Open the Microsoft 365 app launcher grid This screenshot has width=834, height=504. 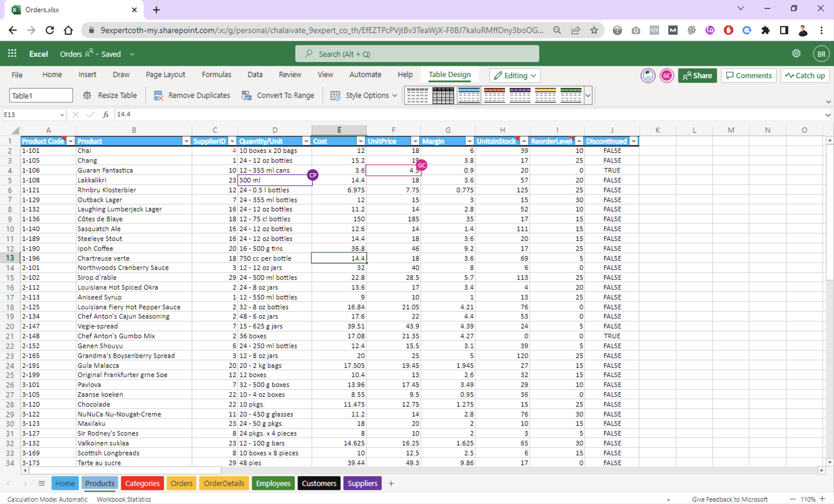12,54
